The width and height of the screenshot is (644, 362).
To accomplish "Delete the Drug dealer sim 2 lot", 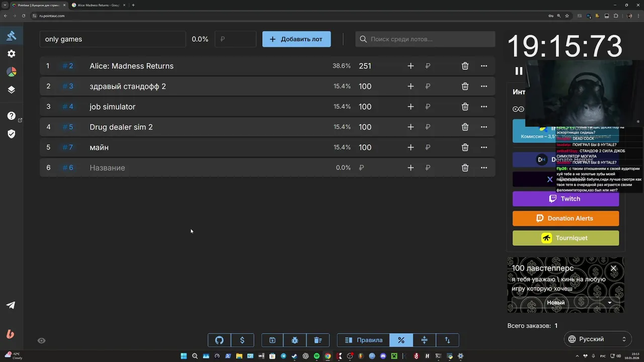I will pyautogui.click(x=465, y=127).
